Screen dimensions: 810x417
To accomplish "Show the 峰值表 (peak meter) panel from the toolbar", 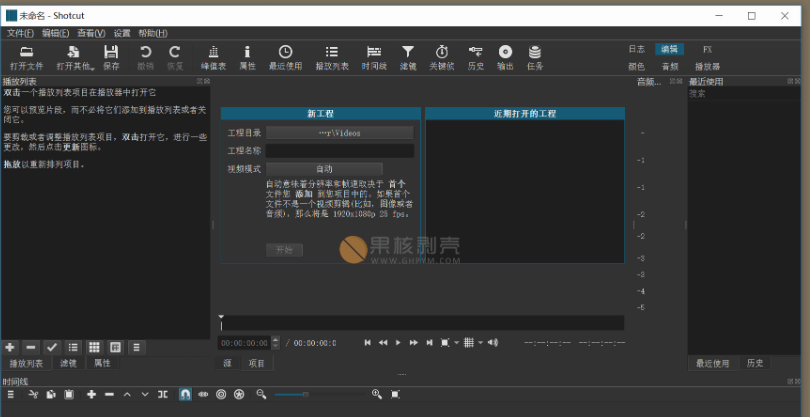I will (213, 57).
